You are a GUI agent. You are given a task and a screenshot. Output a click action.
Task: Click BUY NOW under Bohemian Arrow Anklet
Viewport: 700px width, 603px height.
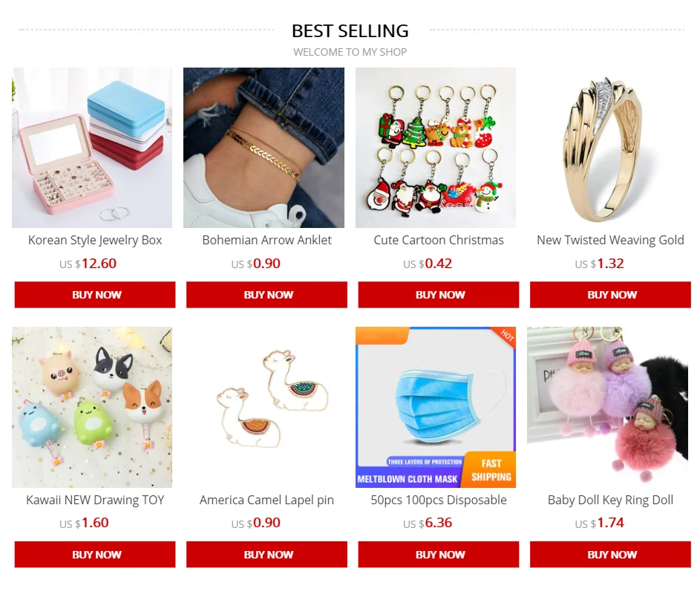267,295
